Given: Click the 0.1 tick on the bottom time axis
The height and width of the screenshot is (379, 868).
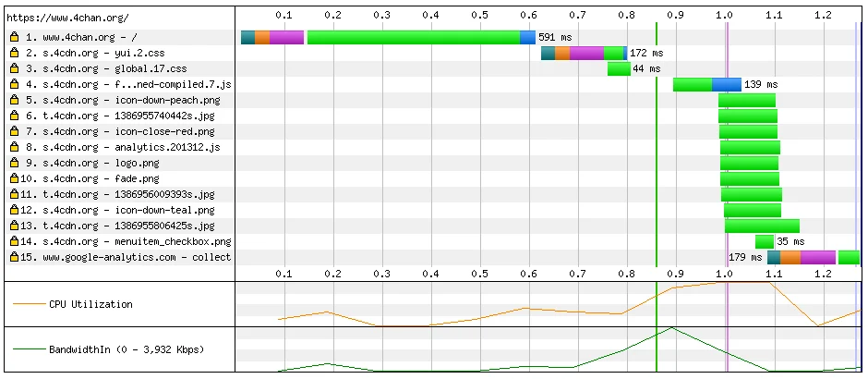Looking at the screenshot, I should pyautogui.click(x=284, y=274).
